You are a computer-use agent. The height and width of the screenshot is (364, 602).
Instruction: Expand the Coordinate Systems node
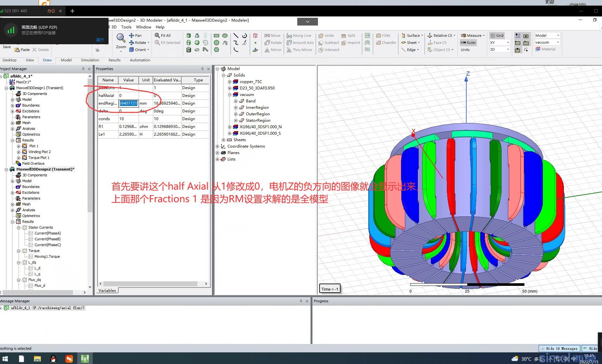pos(217,146)
